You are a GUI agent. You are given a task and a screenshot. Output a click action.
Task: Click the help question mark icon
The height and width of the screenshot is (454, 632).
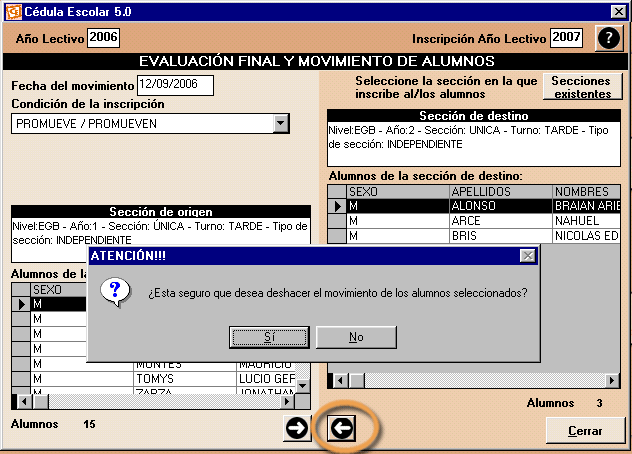coord(608,38)
